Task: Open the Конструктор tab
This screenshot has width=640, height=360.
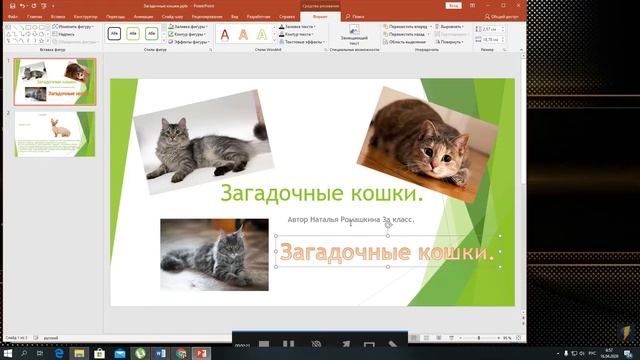Action: click(86, 17)
